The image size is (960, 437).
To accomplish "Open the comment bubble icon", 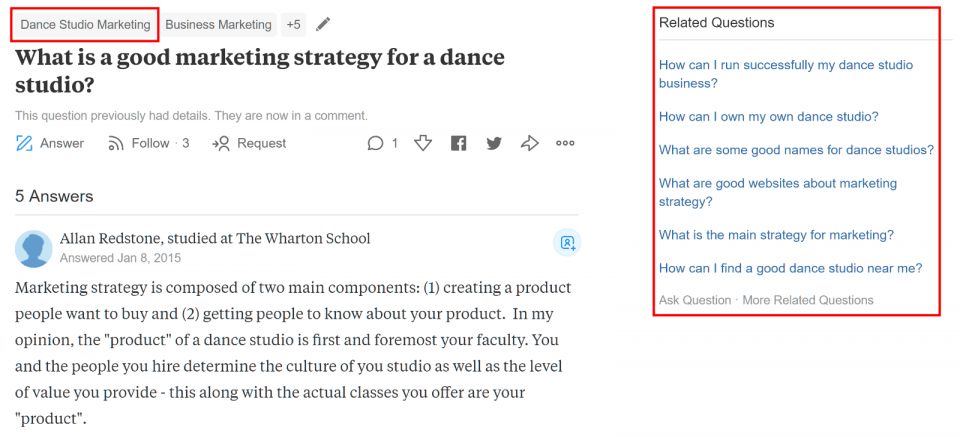I will coord(376,143).
